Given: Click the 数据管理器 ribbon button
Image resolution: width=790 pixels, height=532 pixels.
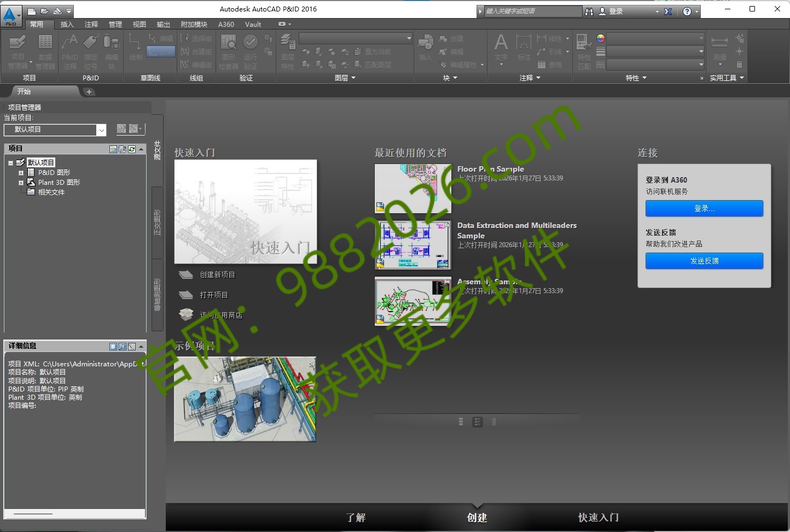Looking at the screenshot, I should [45, 51].
